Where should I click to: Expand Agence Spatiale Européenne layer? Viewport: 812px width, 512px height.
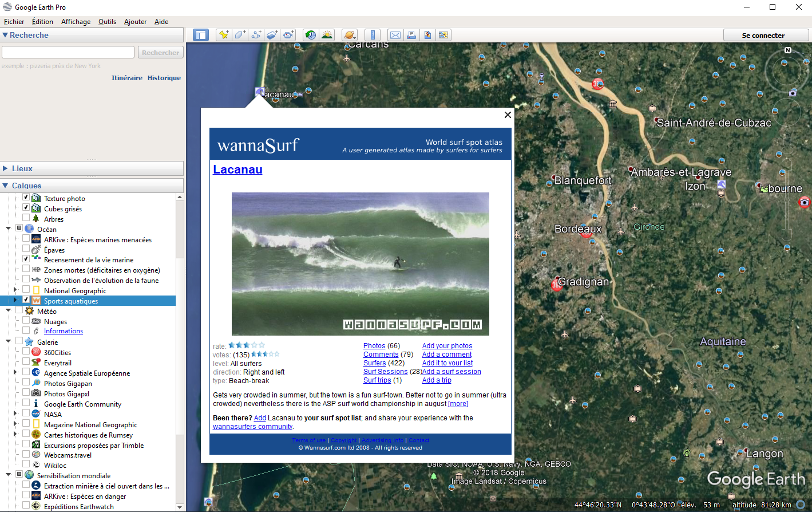[15, 373]
